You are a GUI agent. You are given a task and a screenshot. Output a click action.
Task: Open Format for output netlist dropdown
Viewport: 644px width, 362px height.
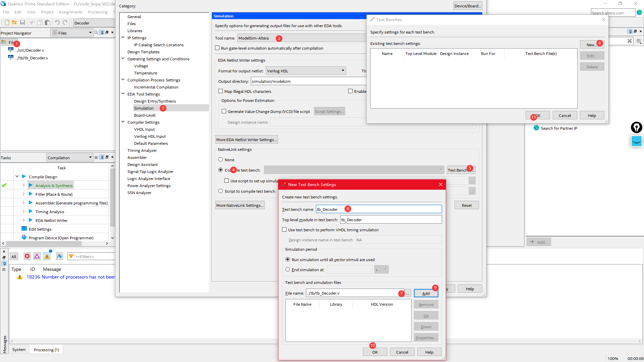[343, 71]
